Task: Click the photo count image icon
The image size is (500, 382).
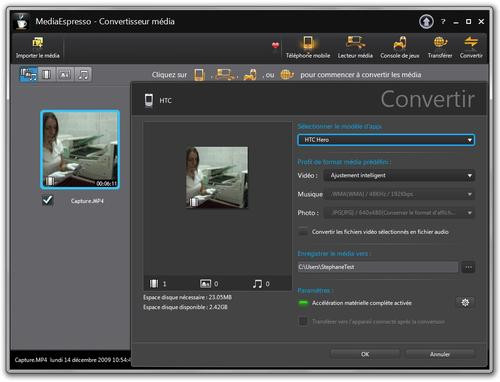Action: pos(205,284)
